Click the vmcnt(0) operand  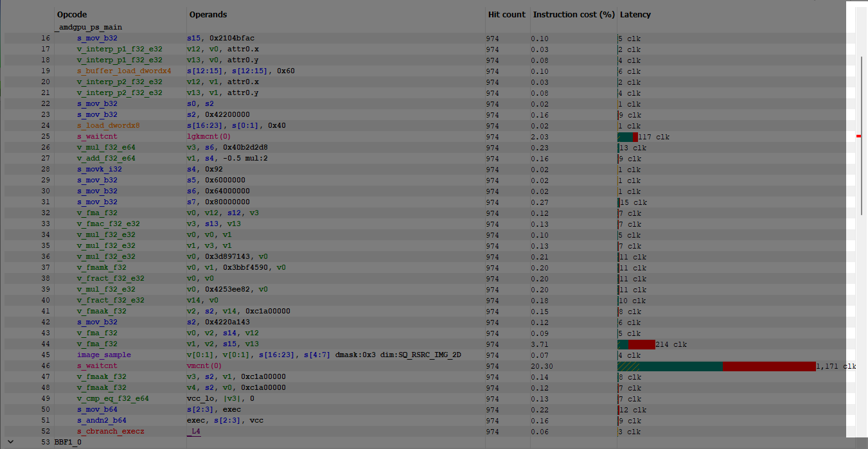[204, 366]
